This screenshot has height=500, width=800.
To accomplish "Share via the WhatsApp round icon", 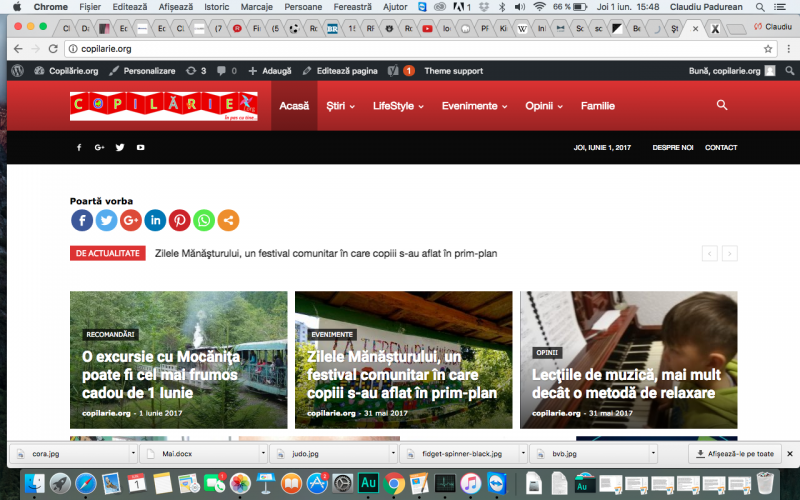I will tap(204, 220).
